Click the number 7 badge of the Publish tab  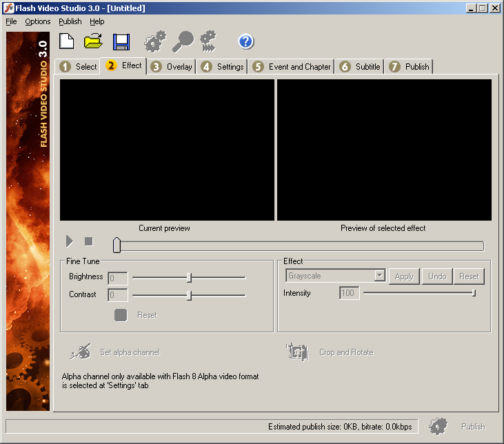pos(394,67)
